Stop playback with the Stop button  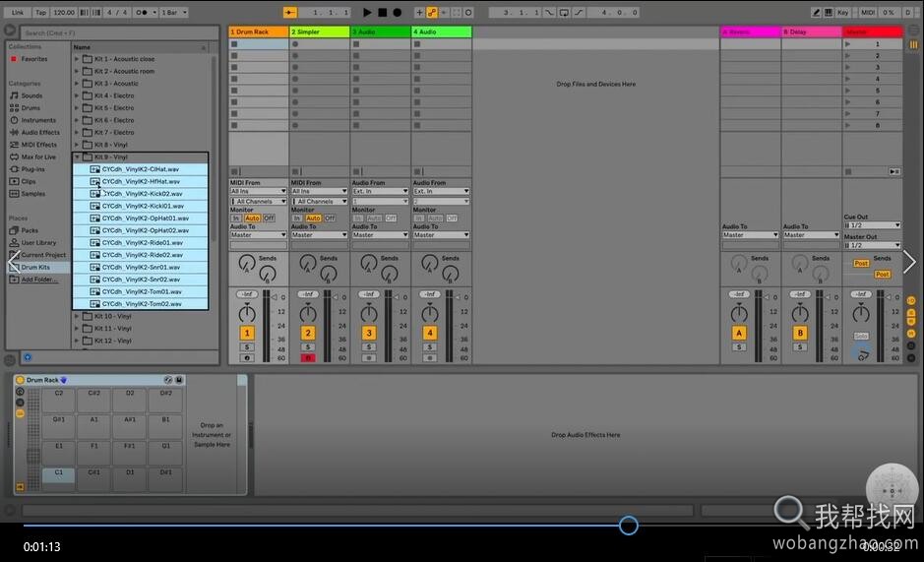[x=382, y=12]
